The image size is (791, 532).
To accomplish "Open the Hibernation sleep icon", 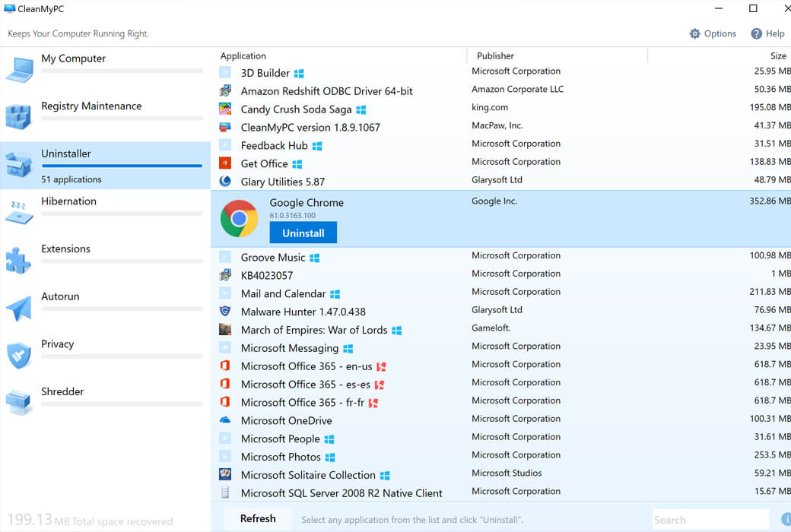I will pyautogui.click(x=19, y=212).
